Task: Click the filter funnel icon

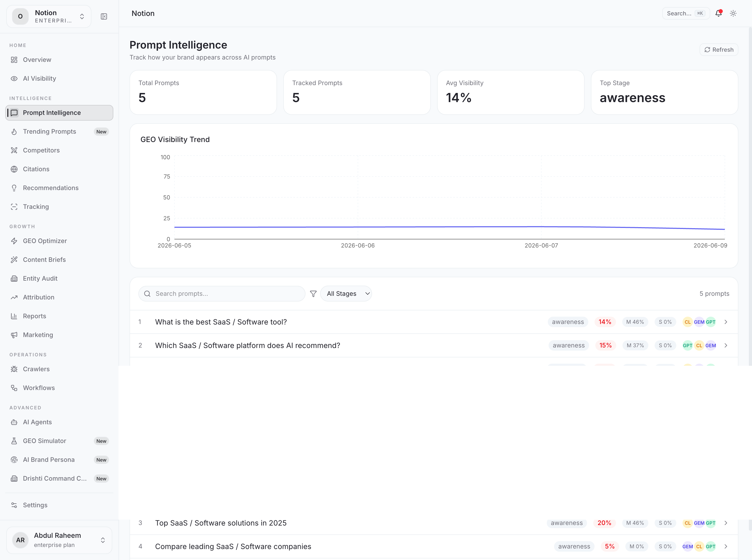Action: [x=313, y=293]
